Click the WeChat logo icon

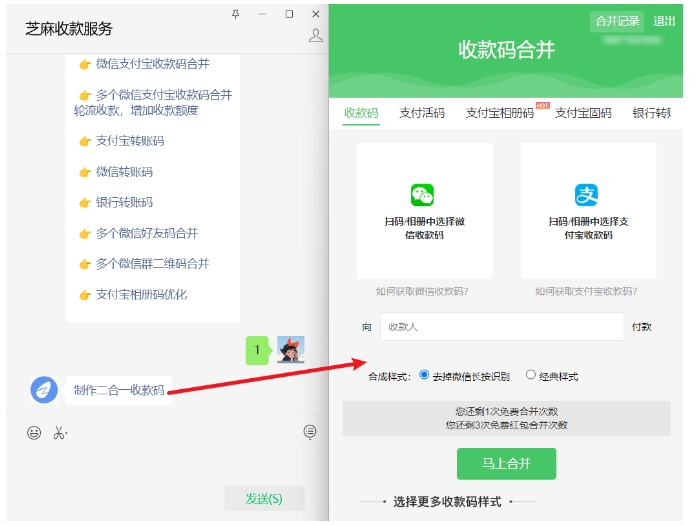point(422,195)
